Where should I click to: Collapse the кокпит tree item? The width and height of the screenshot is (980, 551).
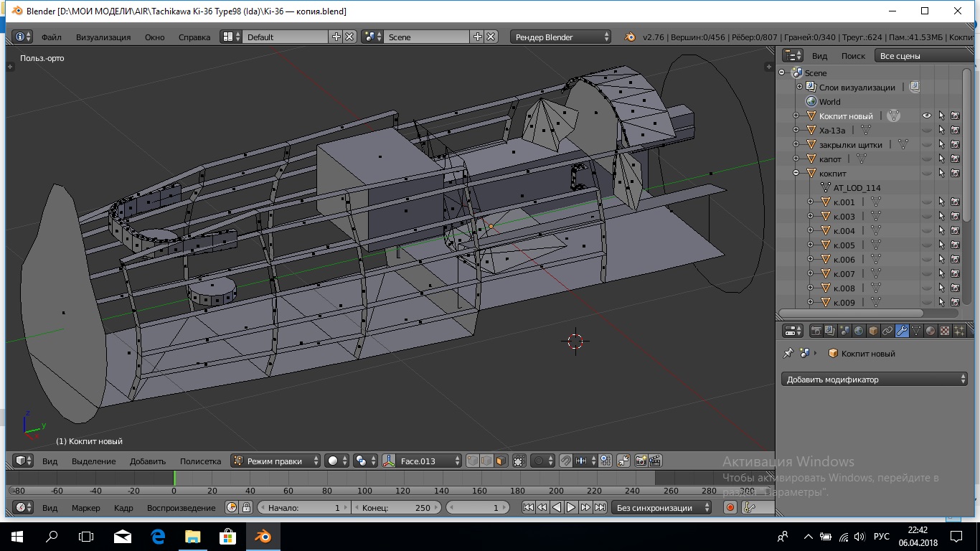tap(796, 173)
